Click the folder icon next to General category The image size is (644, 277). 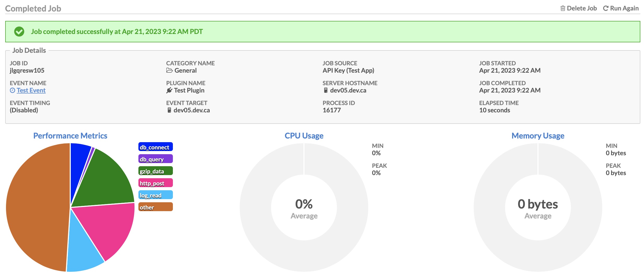point(170,70)
